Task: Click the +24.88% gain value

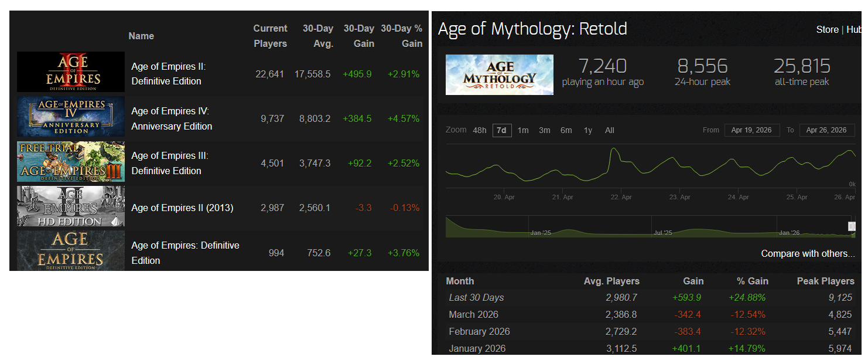Action: pyautogui.click(x=747, y=297)
